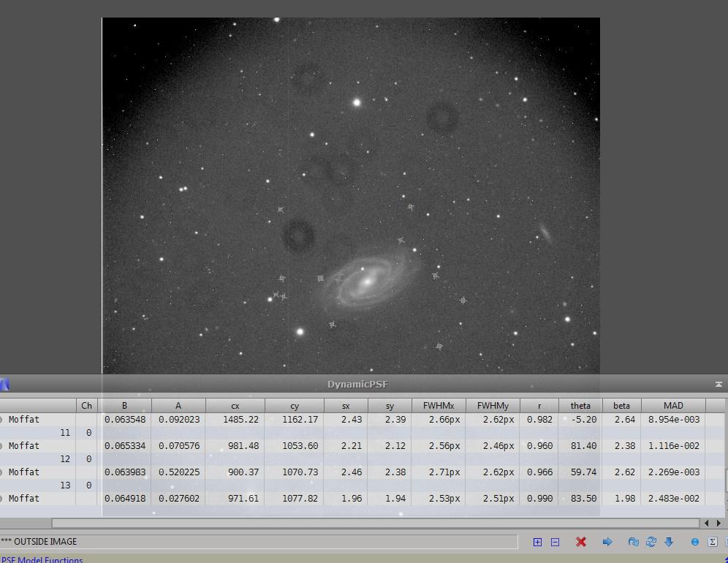Click the sx column header

click(346, 406)
